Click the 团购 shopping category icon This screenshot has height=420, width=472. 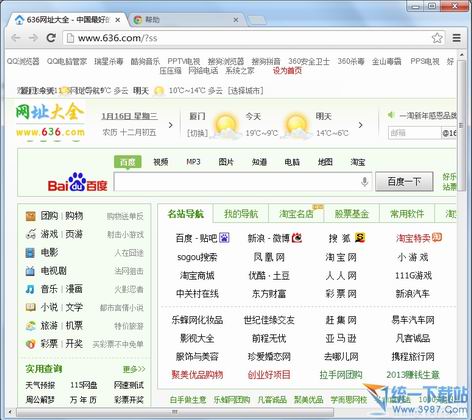coord(30,216)
